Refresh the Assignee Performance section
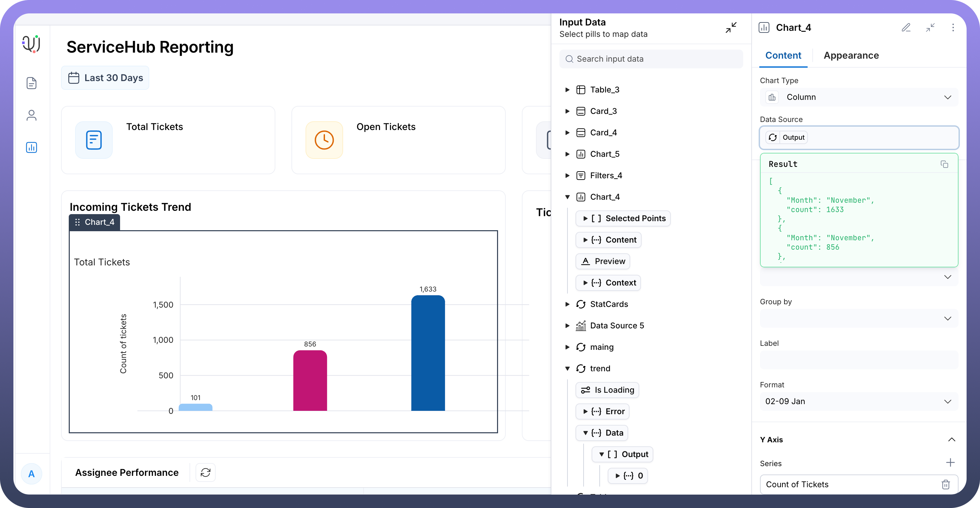This screenshot has width=980, height=508. (x=206, y=472)
